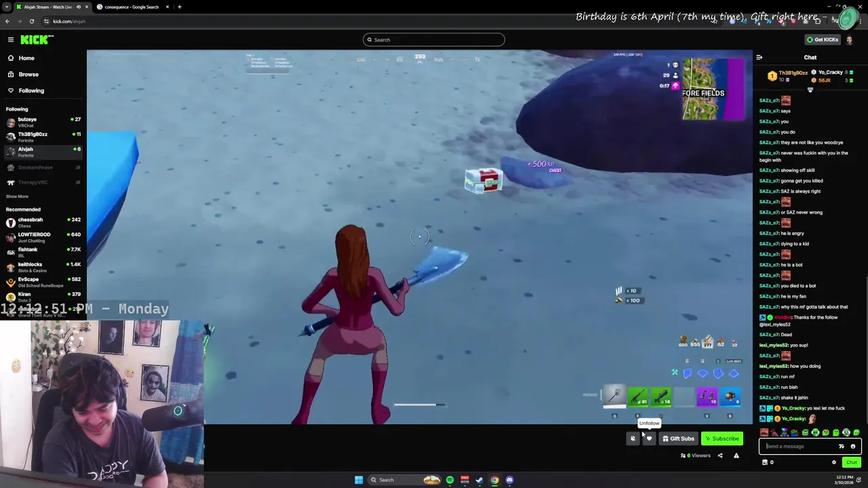The width and height of the screenshot is (868, 488).
Task: Click browser back arrow
Action: pos(7,22)
